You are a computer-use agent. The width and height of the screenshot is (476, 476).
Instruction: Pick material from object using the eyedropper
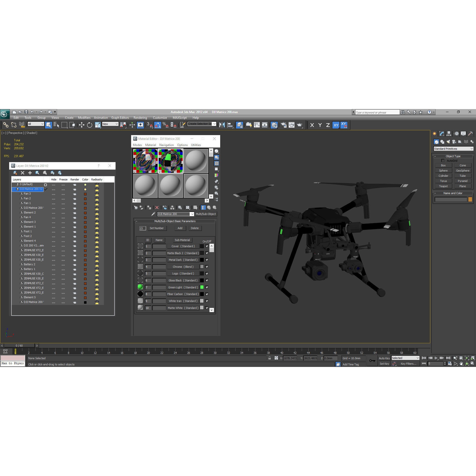(x=153, y=214)
